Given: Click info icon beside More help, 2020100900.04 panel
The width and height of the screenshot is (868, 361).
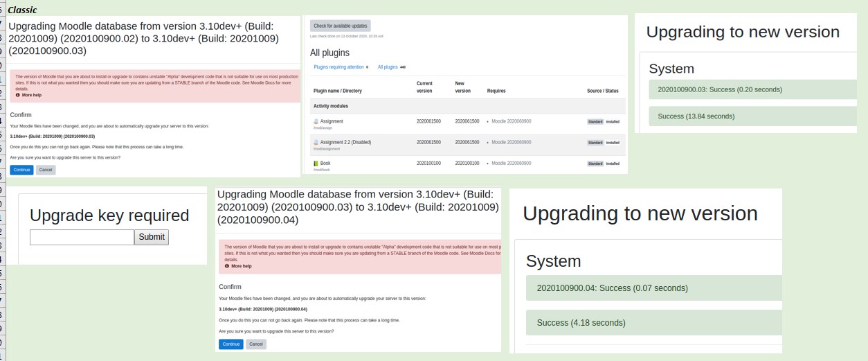Looking at the screenshot, I should (227, 266).
